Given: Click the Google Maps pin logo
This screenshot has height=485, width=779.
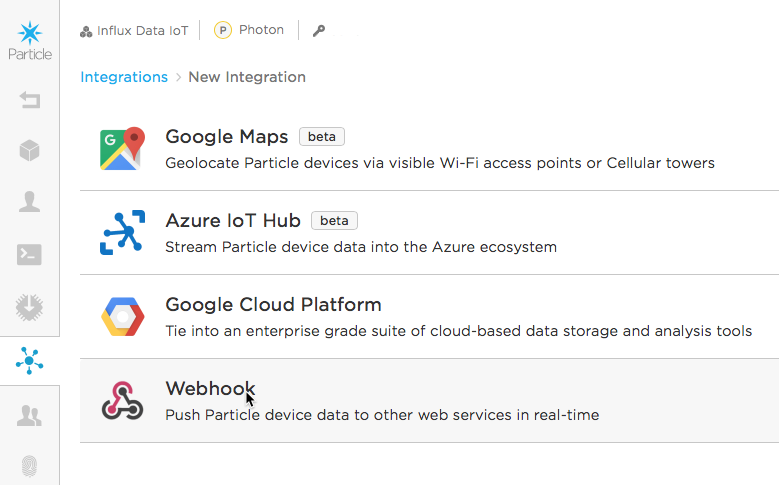Looking at the screenshot, I should (x=122, y=149).
